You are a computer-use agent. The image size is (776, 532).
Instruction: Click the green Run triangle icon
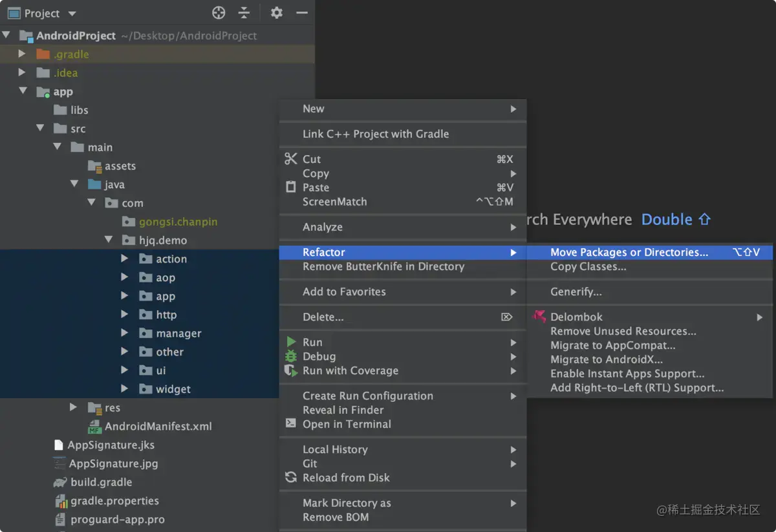pos(291,342)
